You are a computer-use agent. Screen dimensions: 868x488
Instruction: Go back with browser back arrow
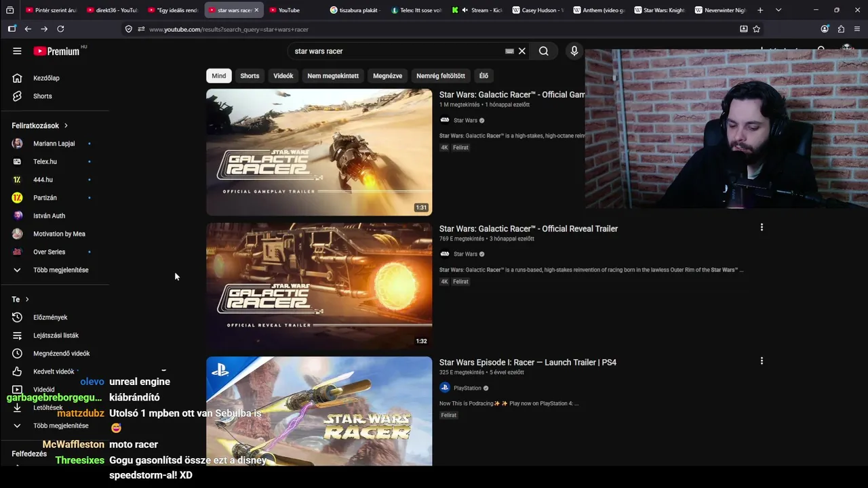pos(28,29)
